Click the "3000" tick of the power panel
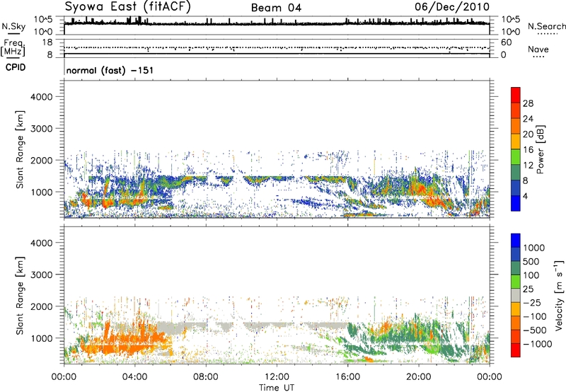The width and height of the screenshot is (566, 392). [41, 129]
